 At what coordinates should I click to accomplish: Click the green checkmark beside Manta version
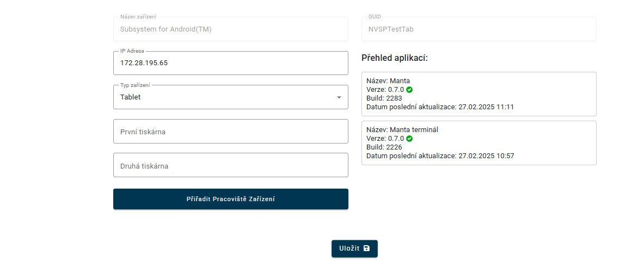pos(409,90)
